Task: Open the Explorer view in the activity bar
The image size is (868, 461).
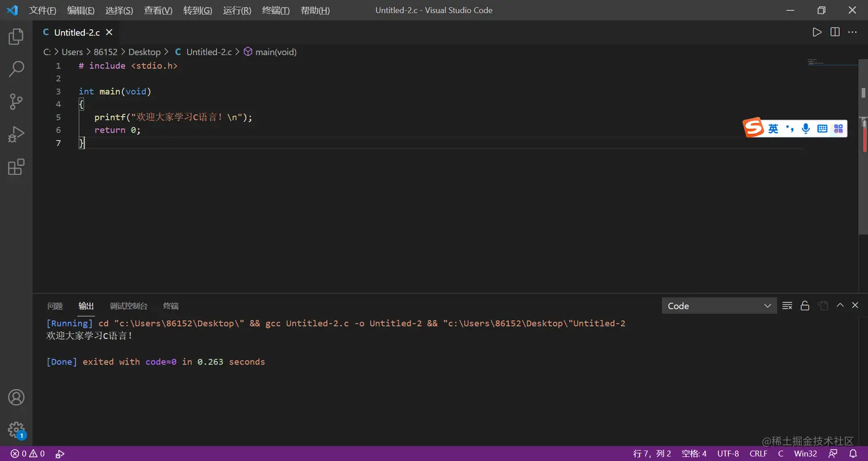Action: pos(16,37)
